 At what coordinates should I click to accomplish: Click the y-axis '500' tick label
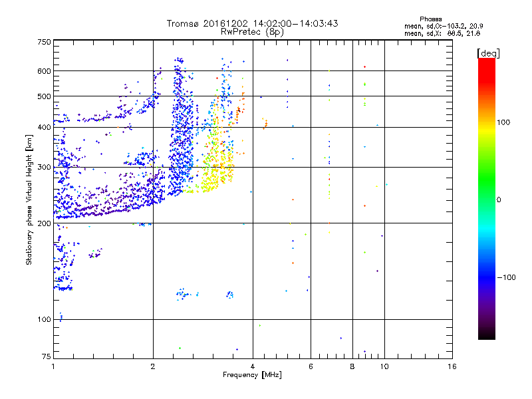(44, 96)
